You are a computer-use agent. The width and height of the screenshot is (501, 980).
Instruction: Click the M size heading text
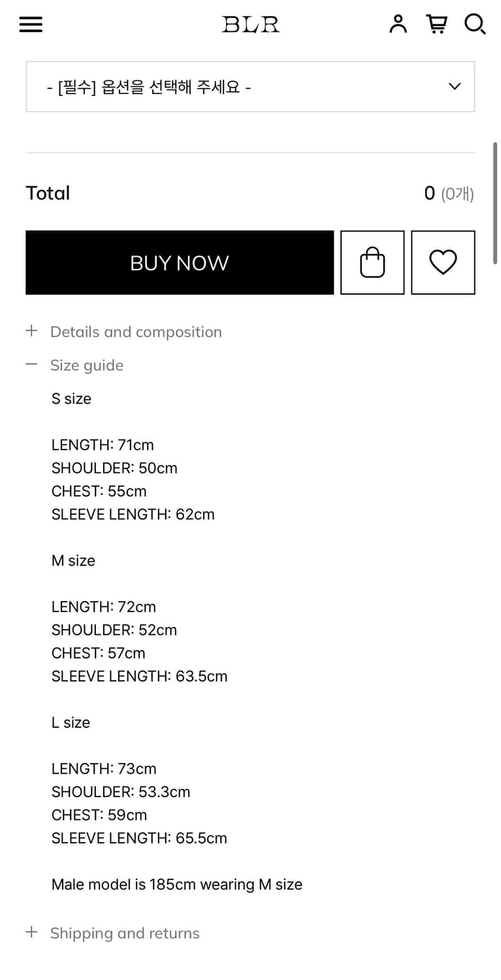(x=73, y=561)
